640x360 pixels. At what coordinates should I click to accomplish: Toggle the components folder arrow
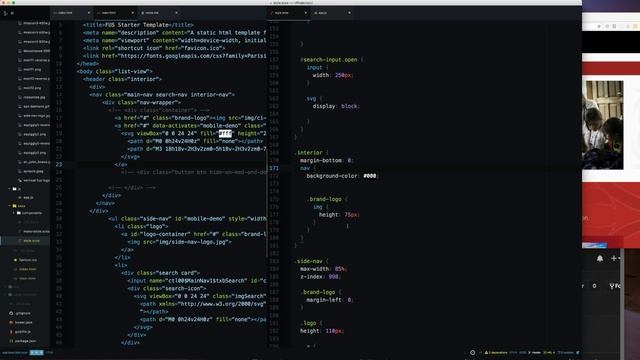coord(14,213)
